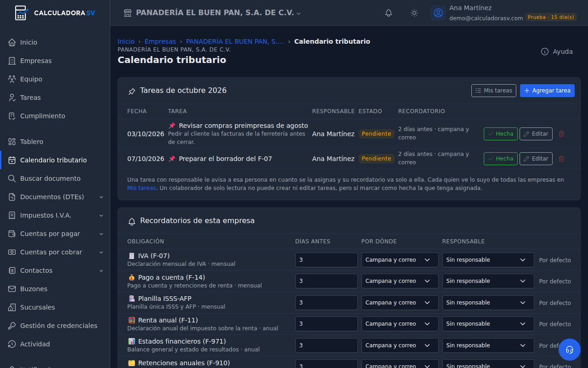Click the Agregar tarea button
The image size is (588, 368).
pyautogui.click(x=547, y=91)
